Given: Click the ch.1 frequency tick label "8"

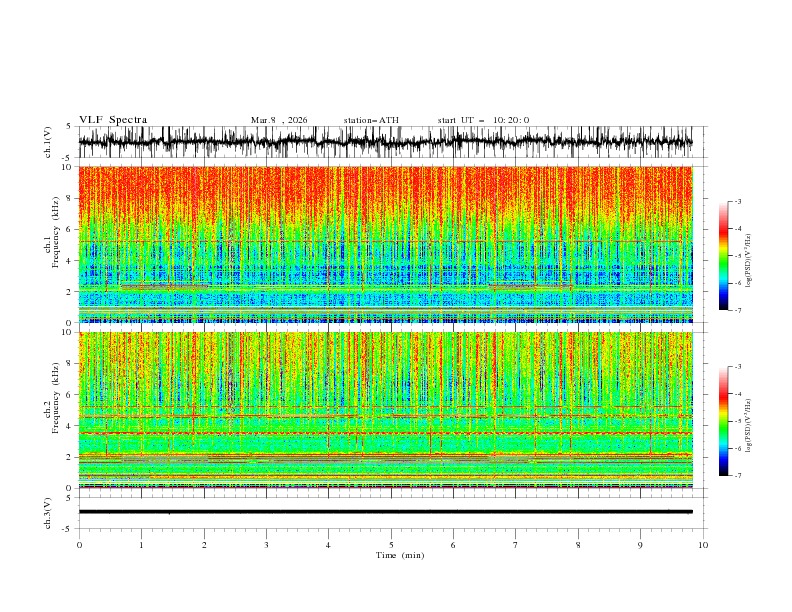Looking at the screenshot, I should pos(70,198).
